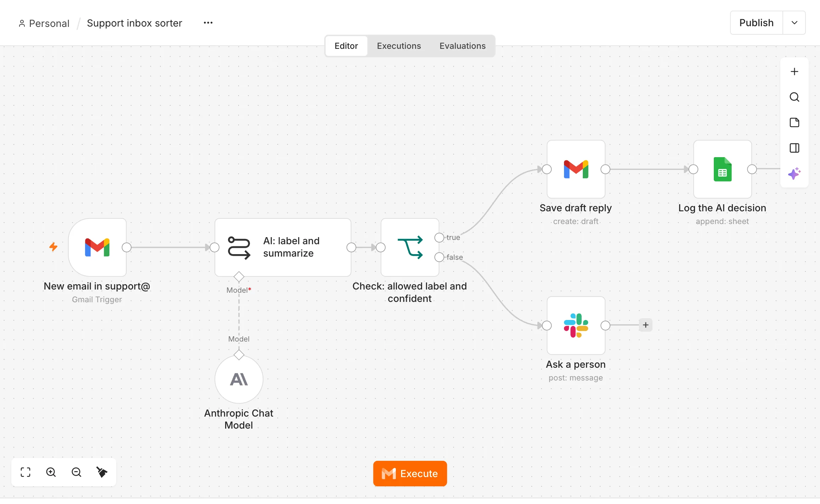
Task: Switch to the Editor tab
Action: click(346, 46)
